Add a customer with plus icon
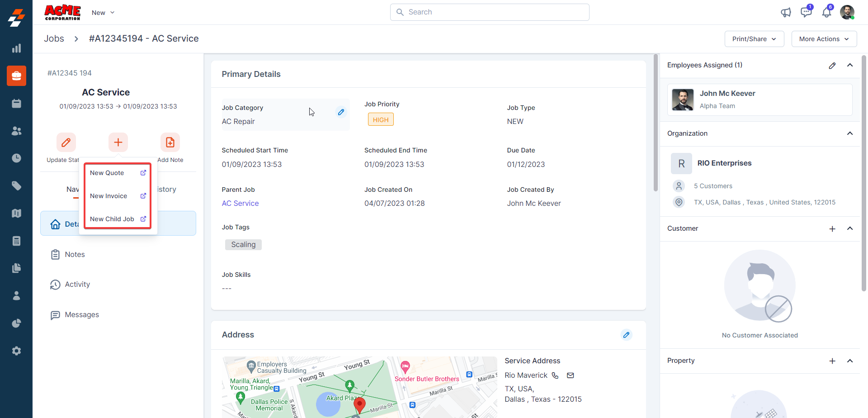 pyautogui.click(x=832, y=229)
